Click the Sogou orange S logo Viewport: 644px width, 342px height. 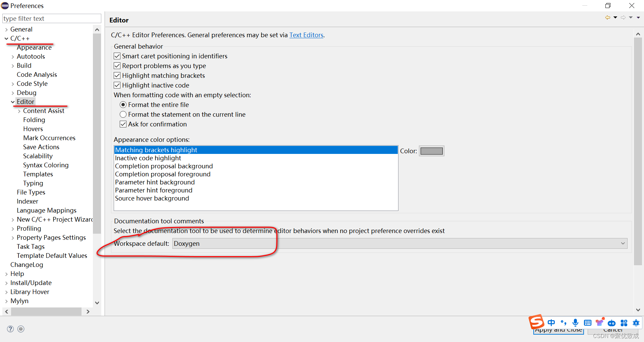(x=536, y=322)
